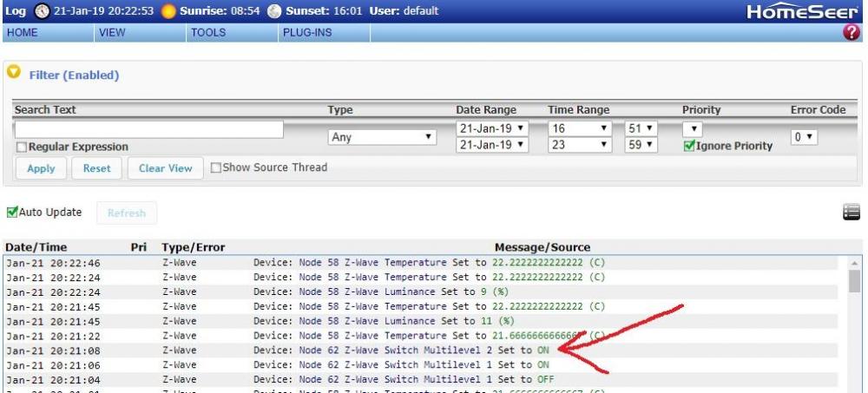The height and width of the screenshot is (393, 868).
Task: Open the PLUG-INS menu
Action: 306,33
